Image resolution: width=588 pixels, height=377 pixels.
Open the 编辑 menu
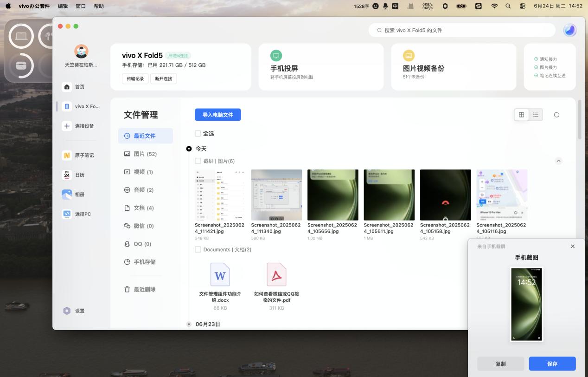point(63,6)
